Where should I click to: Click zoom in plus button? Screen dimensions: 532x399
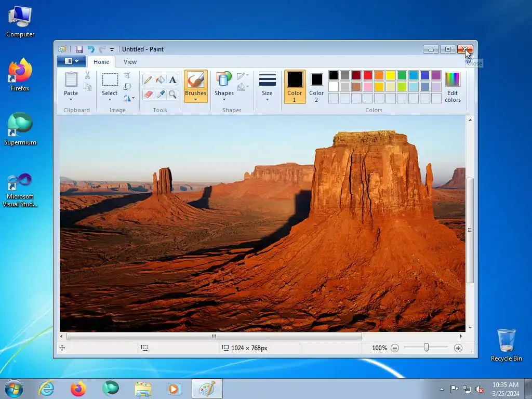pyautogui.click(x=458, y=348)
